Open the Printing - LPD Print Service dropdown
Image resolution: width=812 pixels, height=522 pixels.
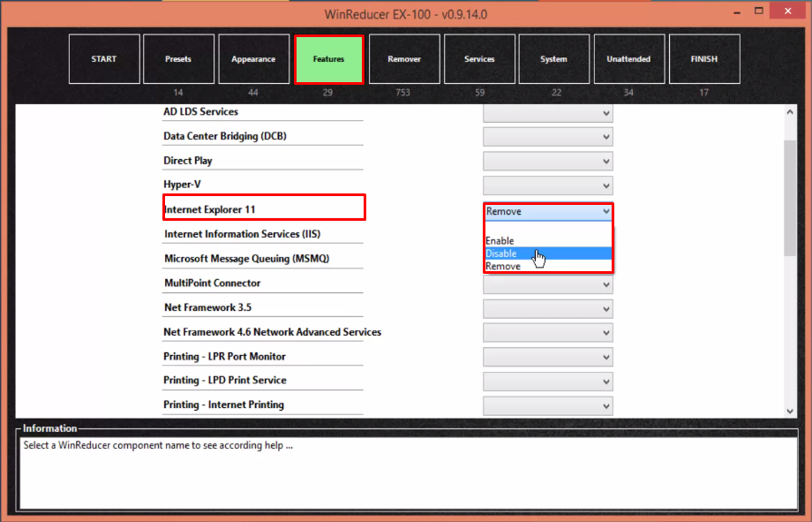pos(548,382)
